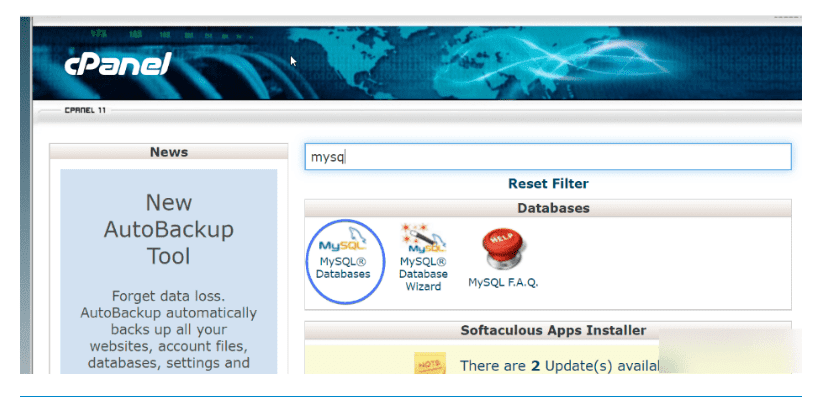Click the 'There are 2 Update(s)' notice text
Screen dimensions: 824x397
pyautogui.click(x=559, y=366)
